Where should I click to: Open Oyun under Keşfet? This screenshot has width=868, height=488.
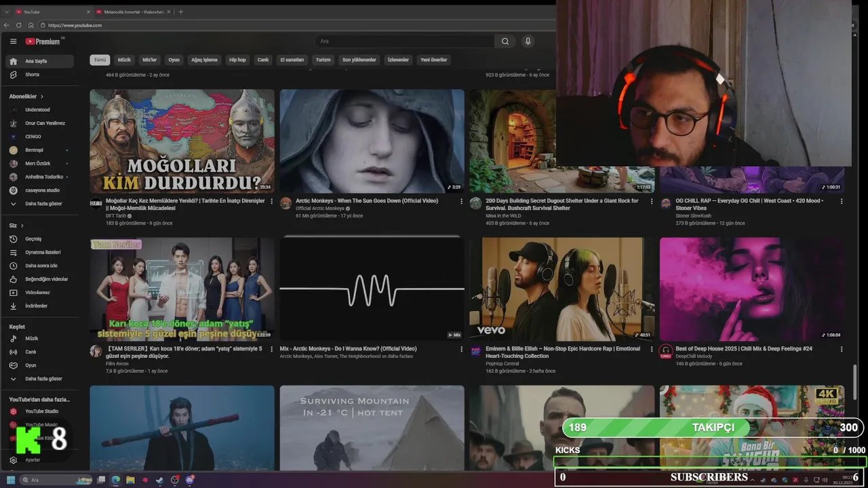click(39, 365)
